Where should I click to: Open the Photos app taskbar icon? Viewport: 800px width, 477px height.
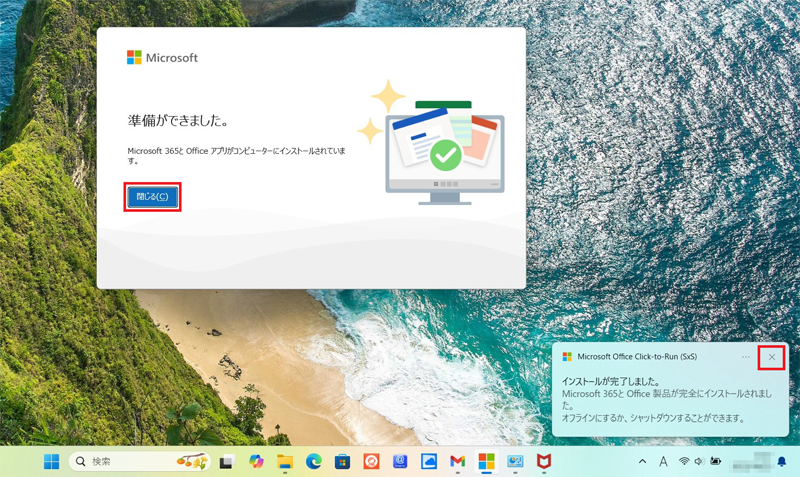point(429,461)
